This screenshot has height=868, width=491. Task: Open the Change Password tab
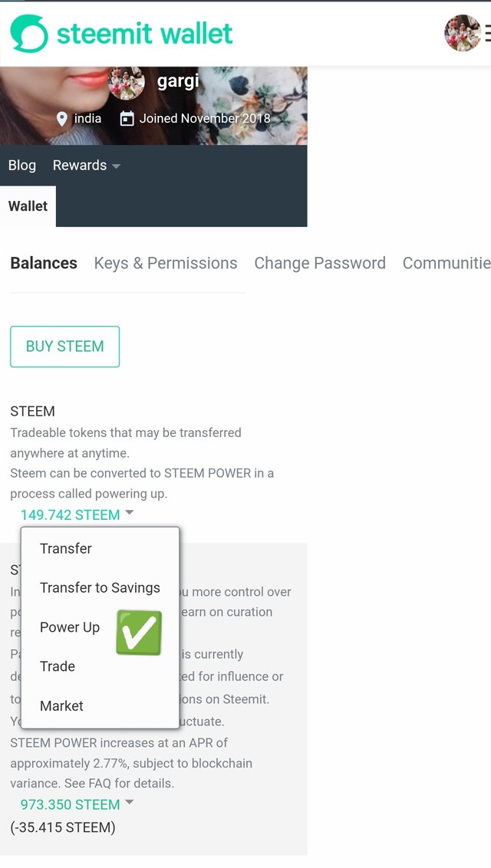click(320, 263)
